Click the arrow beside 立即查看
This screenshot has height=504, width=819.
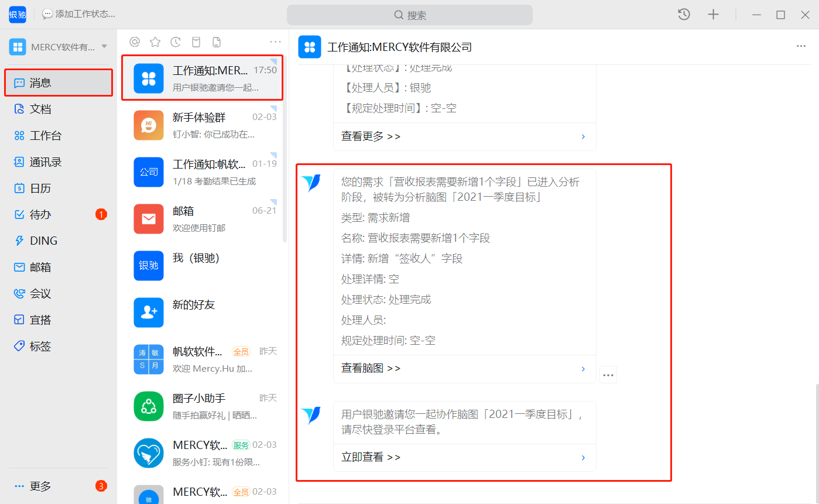[583, 457]
